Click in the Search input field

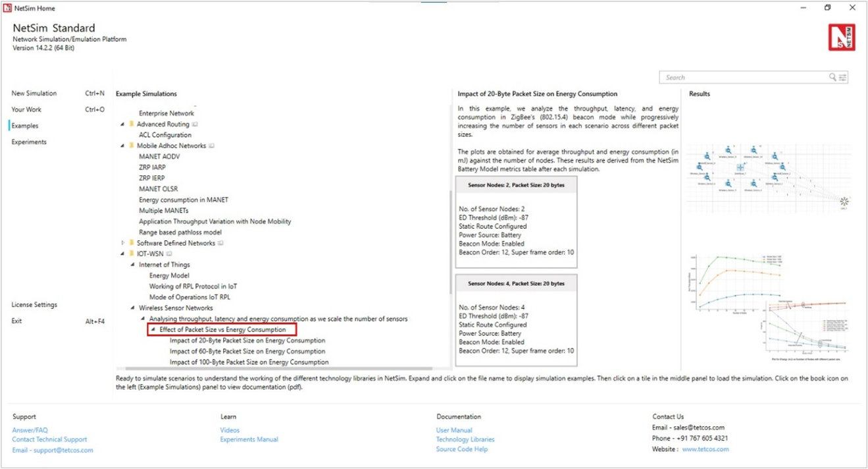744,78
